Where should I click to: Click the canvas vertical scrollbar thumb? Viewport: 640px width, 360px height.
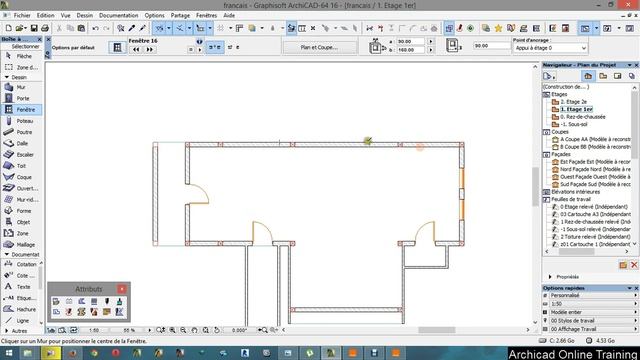point(535,187)
